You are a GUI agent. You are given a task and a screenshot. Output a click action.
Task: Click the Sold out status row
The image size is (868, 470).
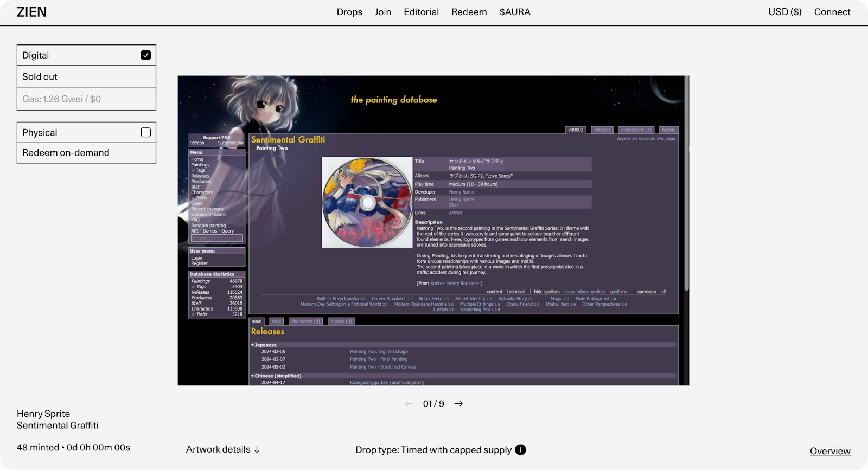click(x=86, y=77)
